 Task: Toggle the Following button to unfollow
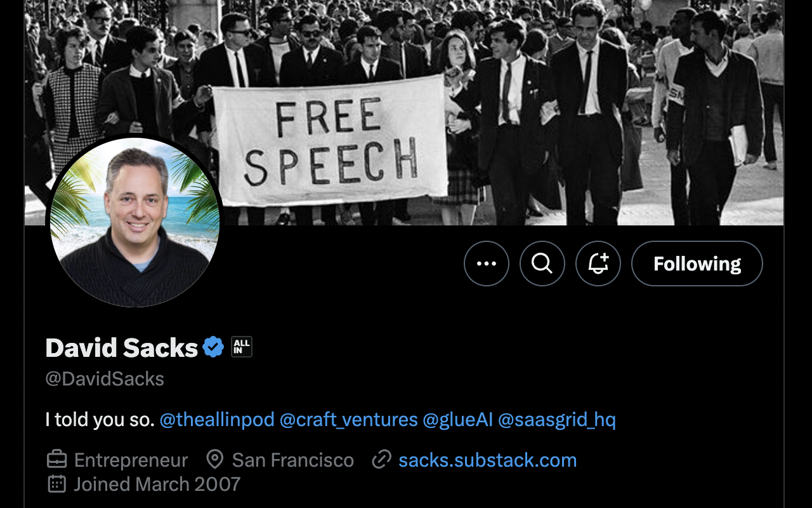pyautogui.click(x=697, y=264)
